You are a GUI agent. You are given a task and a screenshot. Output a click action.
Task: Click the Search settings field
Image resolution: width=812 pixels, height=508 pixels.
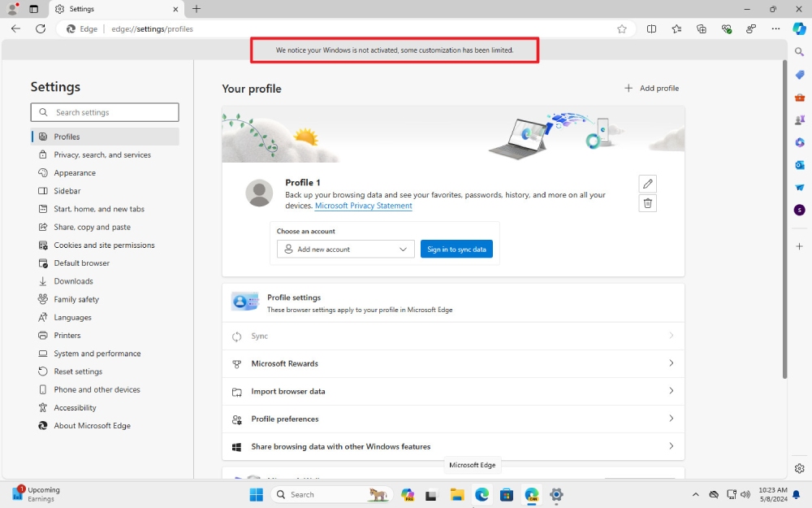tap(105, 112)
